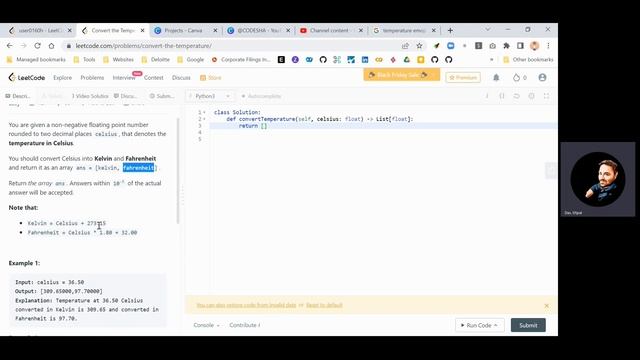Show the hidden bookmarks overflow chevron
The height and width of the screenshot is (360, 640).
coord(491,60)
